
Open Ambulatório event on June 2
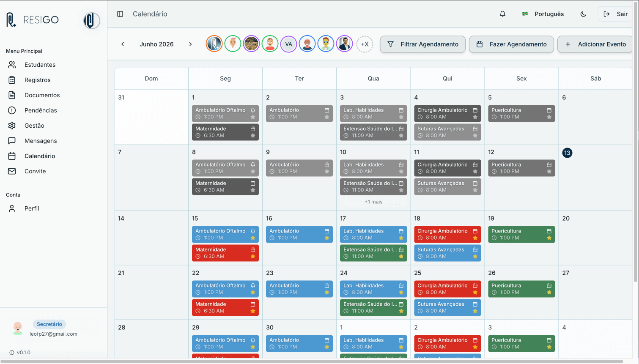[x=299, y=113]
